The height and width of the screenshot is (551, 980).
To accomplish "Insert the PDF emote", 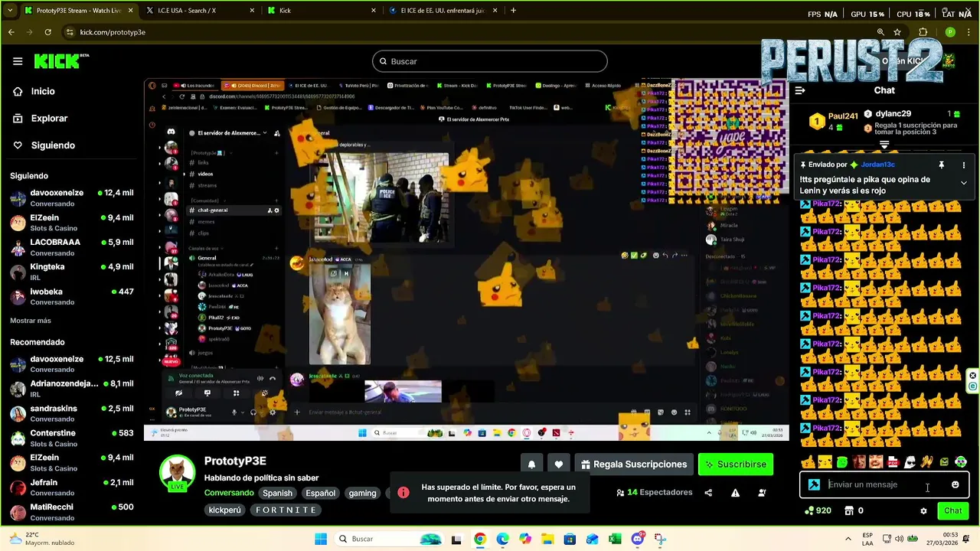I will click(893, 461).
